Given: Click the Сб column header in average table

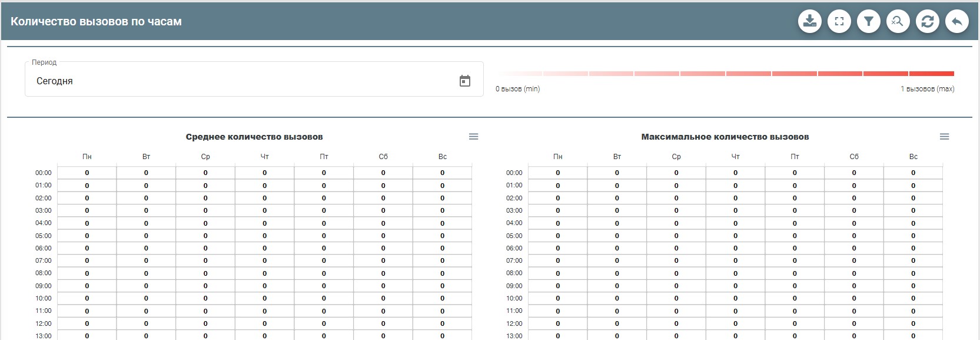Looking at the screenshot, I should click(383, 157).
